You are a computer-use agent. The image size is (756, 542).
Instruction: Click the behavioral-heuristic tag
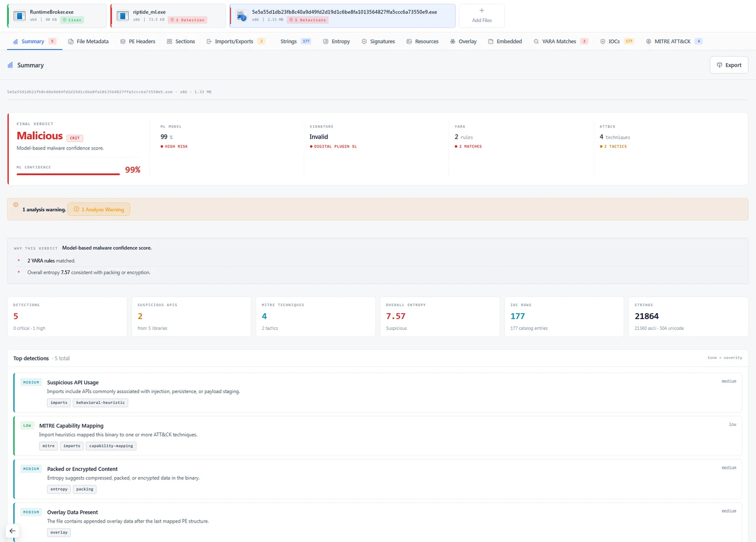(100, 403)
